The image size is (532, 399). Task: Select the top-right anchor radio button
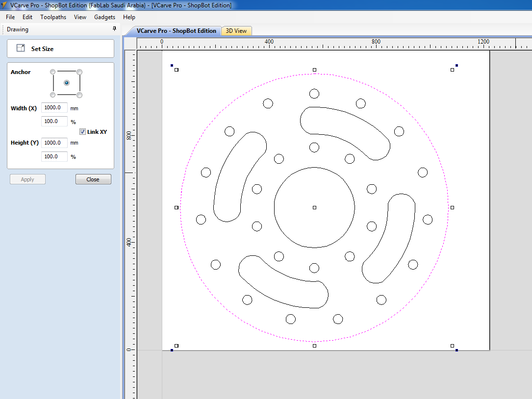click(x=79, y=72)
